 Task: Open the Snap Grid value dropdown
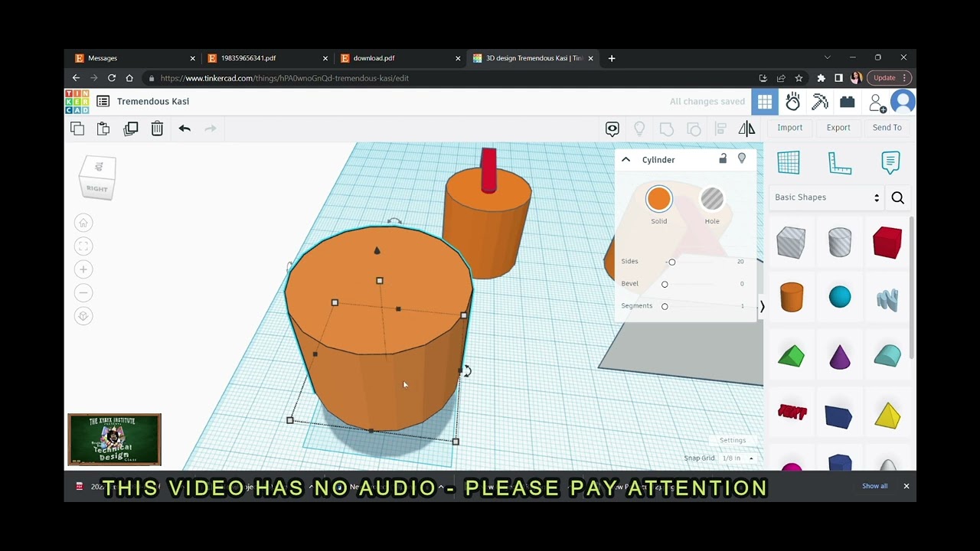pos(738,458)
